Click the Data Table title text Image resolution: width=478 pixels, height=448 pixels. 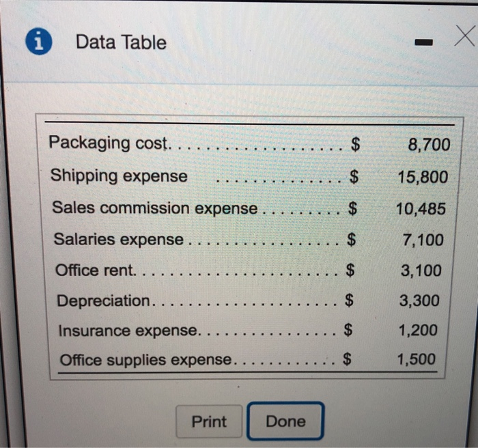point(121,42)
